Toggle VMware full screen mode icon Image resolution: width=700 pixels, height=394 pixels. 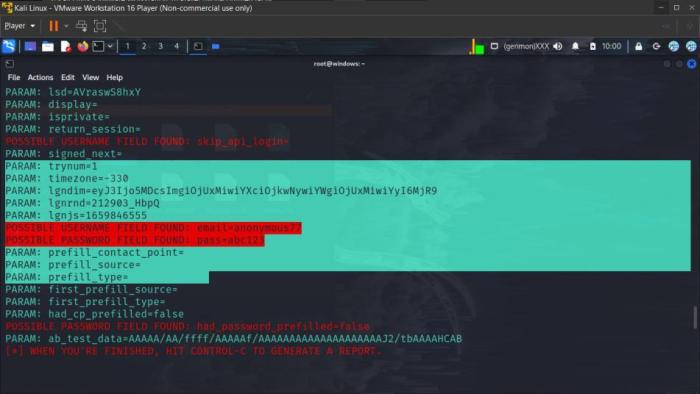coord(100,26)
